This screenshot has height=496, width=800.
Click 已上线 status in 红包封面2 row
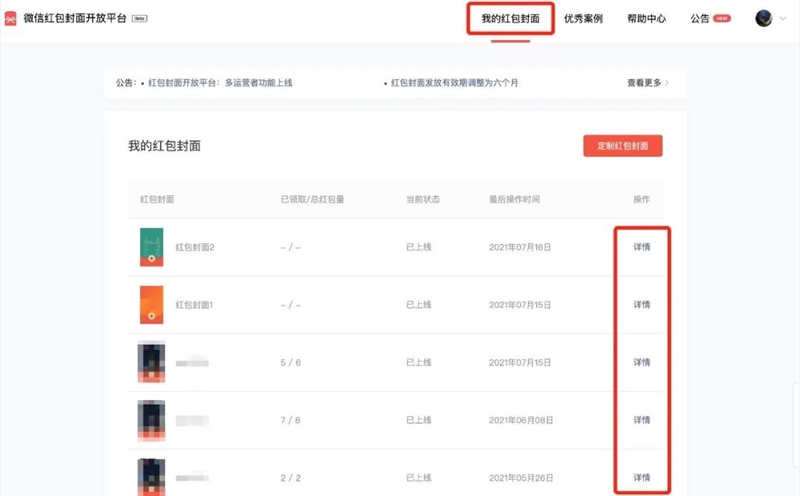click(418, 247)
